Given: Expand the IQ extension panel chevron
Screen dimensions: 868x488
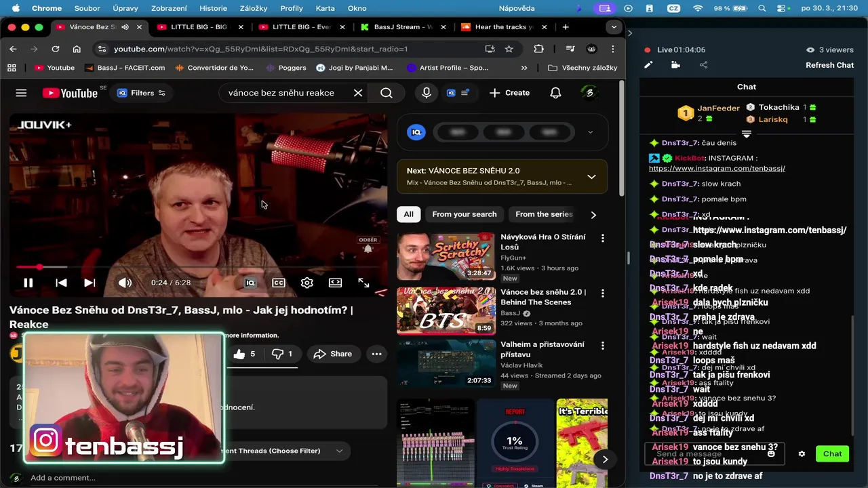Looking at the screenshot, I should pyautogui.click(x=590, y=132).
